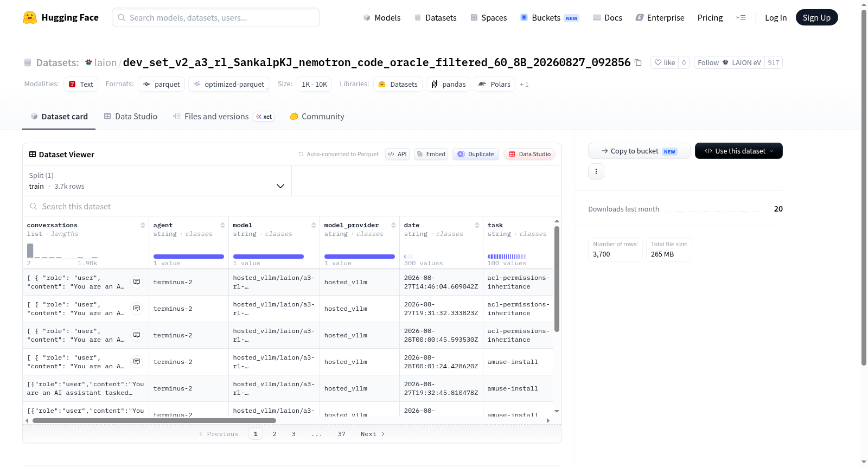This screenshot has width=868, height=467.
Task: Like this dataset with the heart button
Action: tap(665, 62)
